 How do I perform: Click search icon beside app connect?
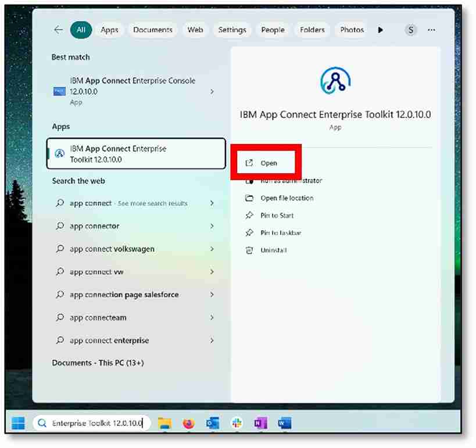(60, 203)
